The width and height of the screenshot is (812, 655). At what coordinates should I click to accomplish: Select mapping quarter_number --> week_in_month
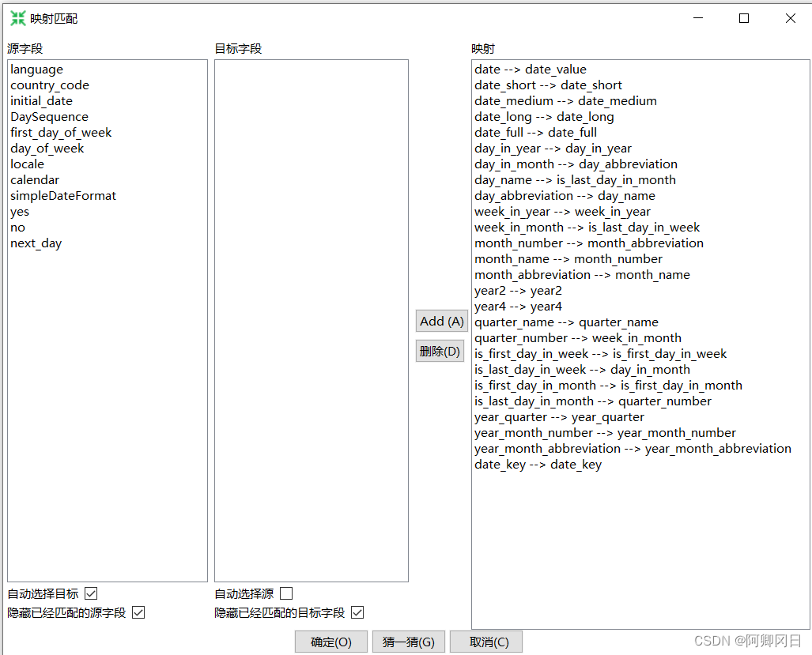577,338
